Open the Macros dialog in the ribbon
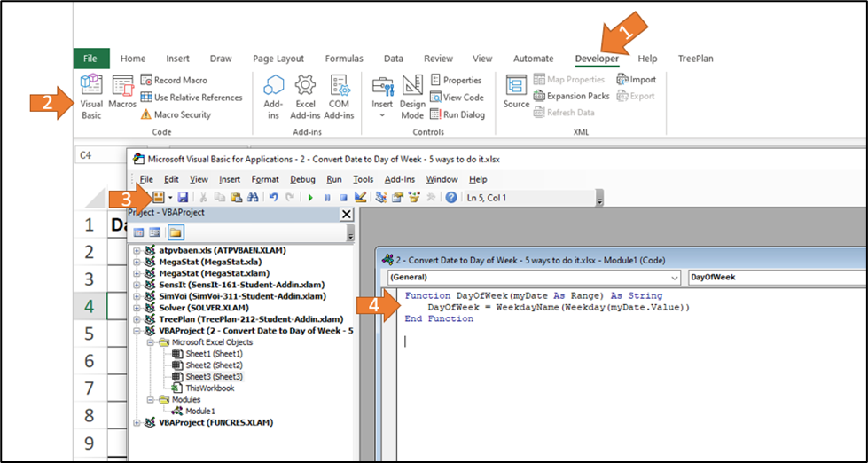The image size is (868, 463). 122,92
